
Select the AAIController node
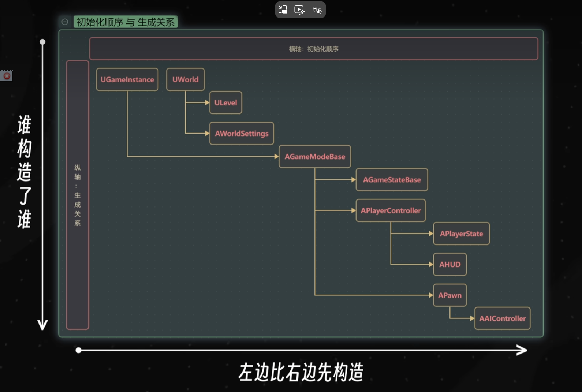click(x=502, y=318)
